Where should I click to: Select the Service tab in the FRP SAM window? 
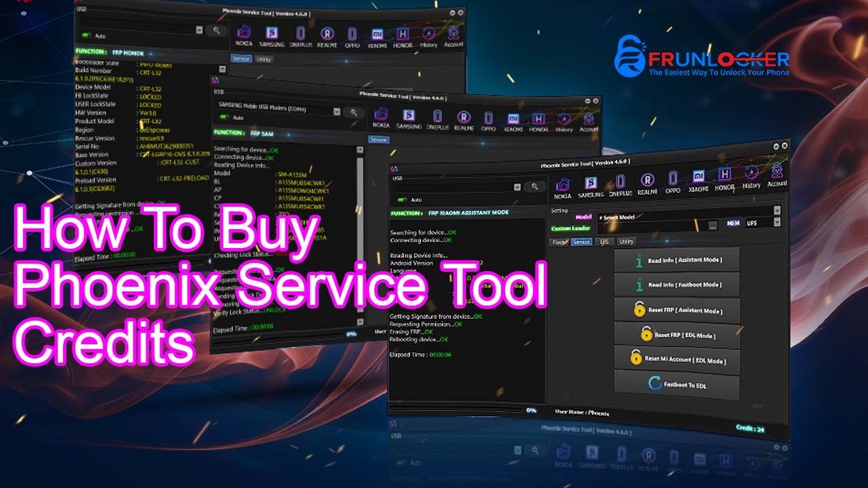tap(378, 140)
